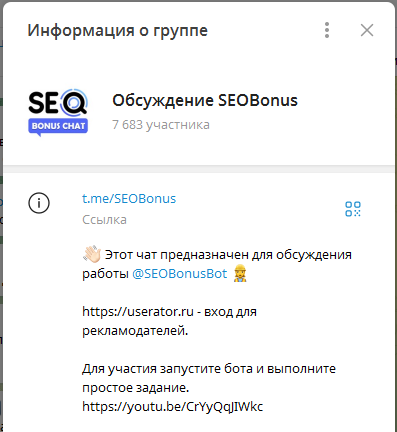The image size is (397, 432).
Task: Open the https://userator.ru link
Action: click(x=138, y=312)
